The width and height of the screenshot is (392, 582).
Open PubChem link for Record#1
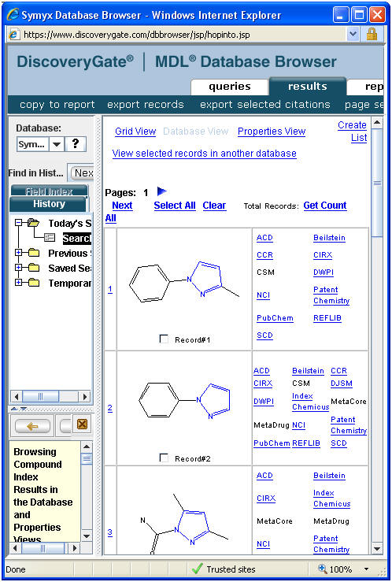pos(275,318)
